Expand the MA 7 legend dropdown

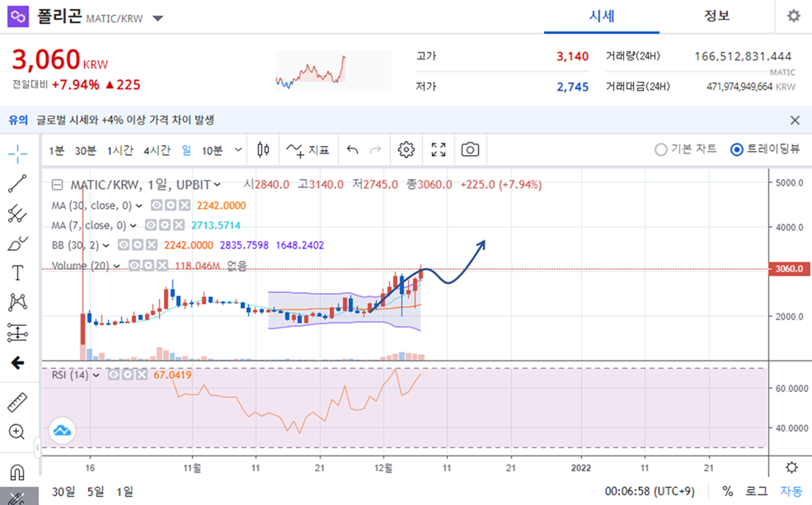(x=133, y=225)
